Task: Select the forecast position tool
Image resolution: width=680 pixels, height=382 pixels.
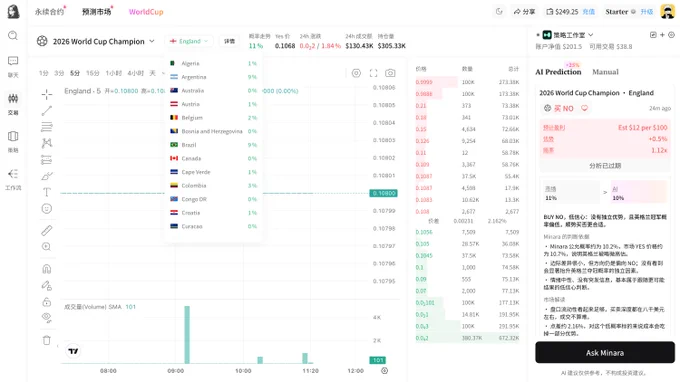Action: (x=47, y=160)
